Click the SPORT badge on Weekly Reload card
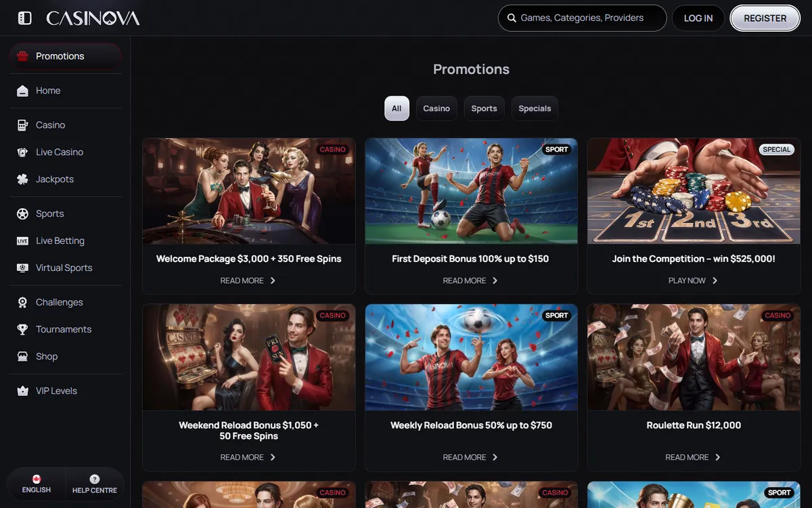This screenshot has width=812, height=508. (557, 316)
